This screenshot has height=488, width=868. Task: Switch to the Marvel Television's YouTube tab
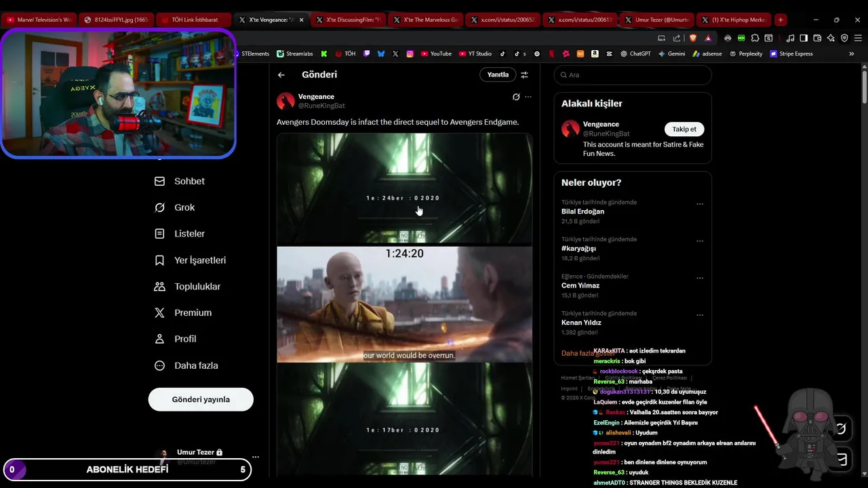coord(39,20)
